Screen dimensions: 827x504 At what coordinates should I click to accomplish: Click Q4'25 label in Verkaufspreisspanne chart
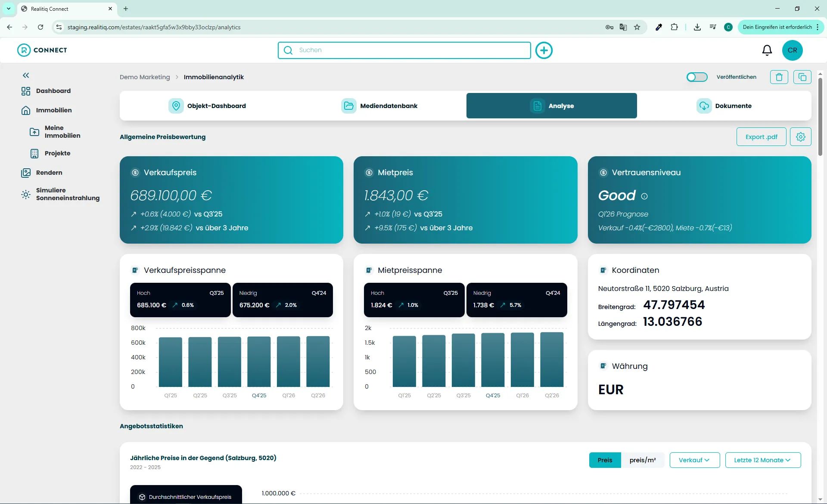[259, 395]
